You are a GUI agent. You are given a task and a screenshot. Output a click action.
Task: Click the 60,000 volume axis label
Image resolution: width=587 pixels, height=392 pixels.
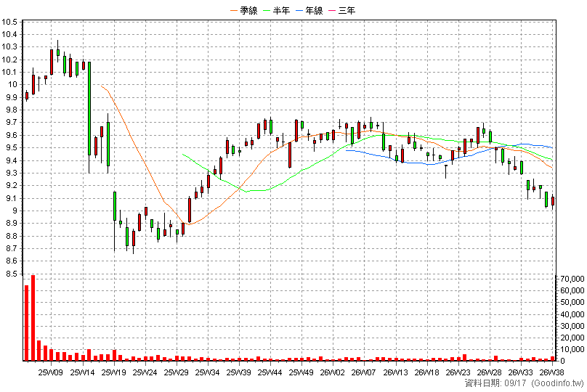tap(572, 290)
